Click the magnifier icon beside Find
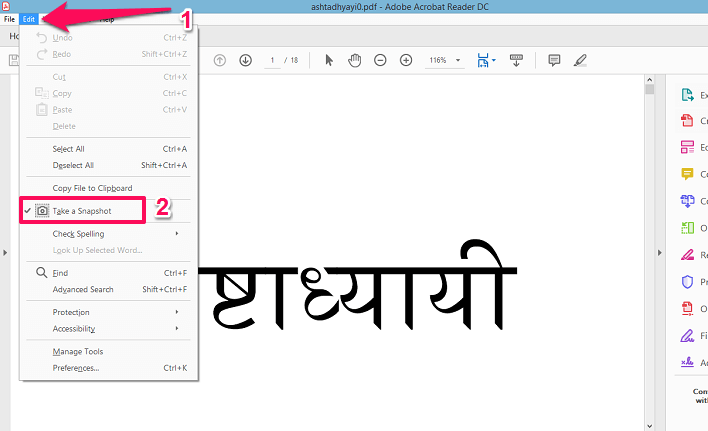 click(42, 273)
